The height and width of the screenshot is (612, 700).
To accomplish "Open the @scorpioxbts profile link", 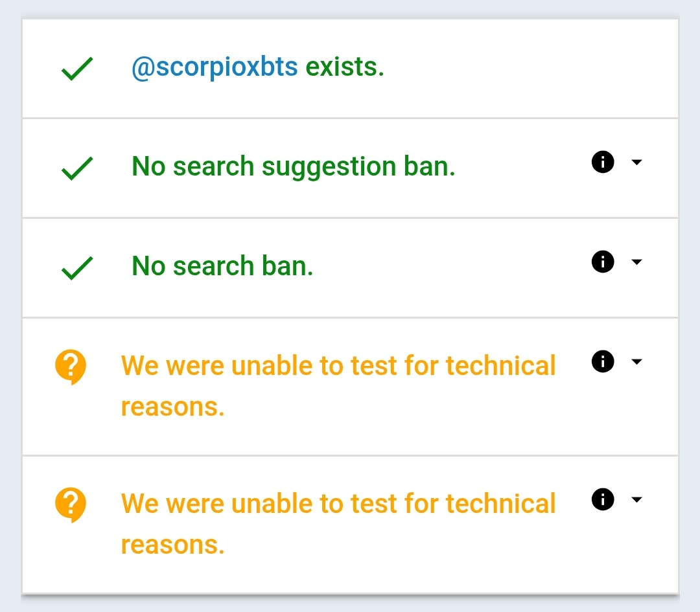I will [x=215, y=67].
